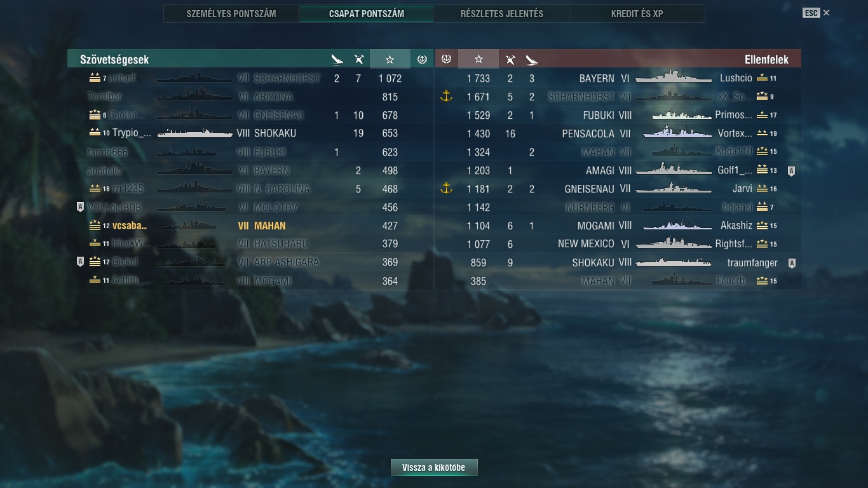This screenshot has width=868, height=488.
Task: Sort allies by aircraft shot down icon
Action: 359,60
